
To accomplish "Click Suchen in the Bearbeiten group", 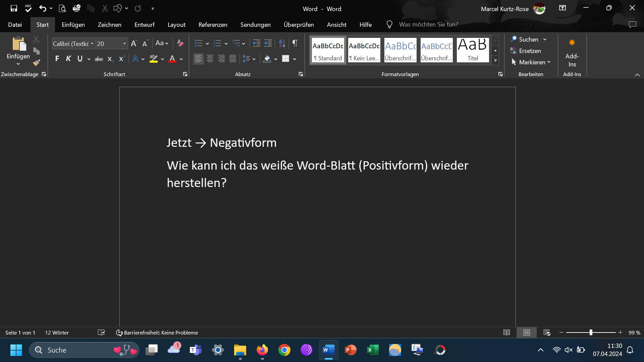I will point(529,40).
